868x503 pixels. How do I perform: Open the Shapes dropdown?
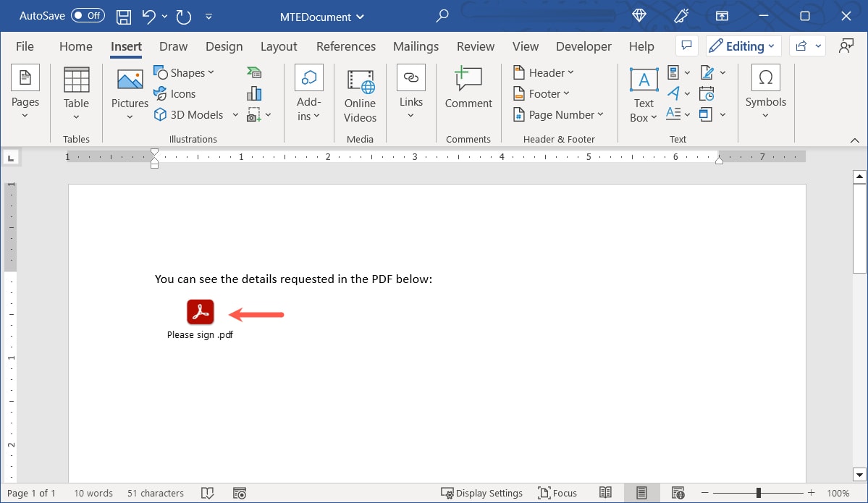pyautogui.click(x=185, y=72)
